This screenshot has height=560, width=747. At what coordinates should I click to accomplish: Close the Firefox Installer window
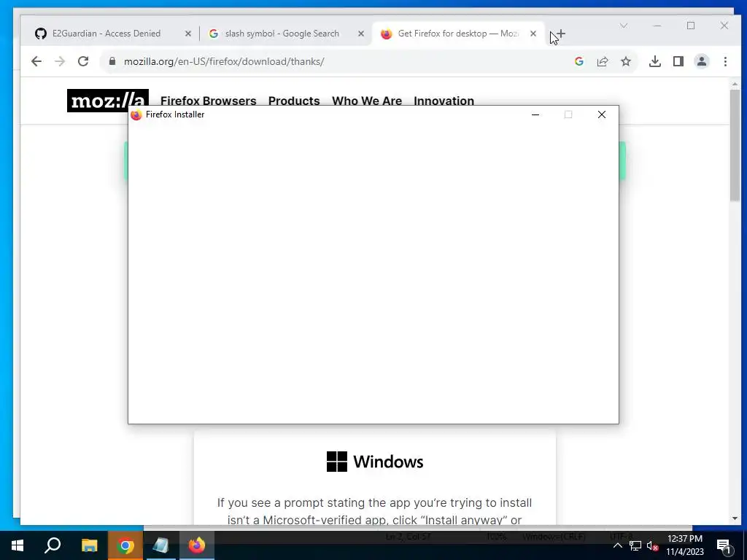[x=602, y=114]
